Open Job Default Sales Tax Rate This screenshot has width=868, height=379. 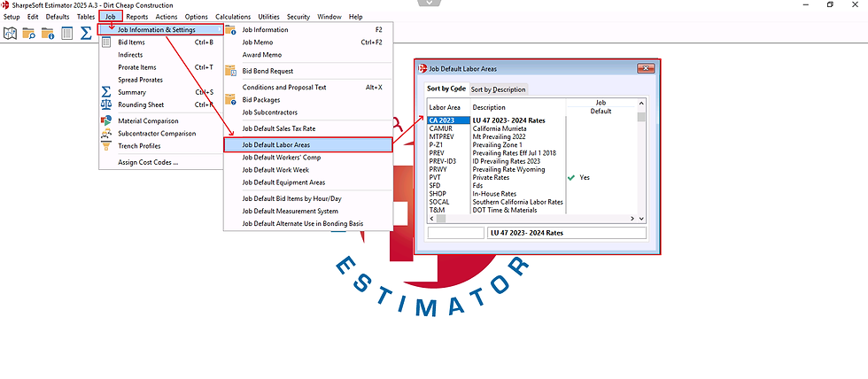[308, 128]
